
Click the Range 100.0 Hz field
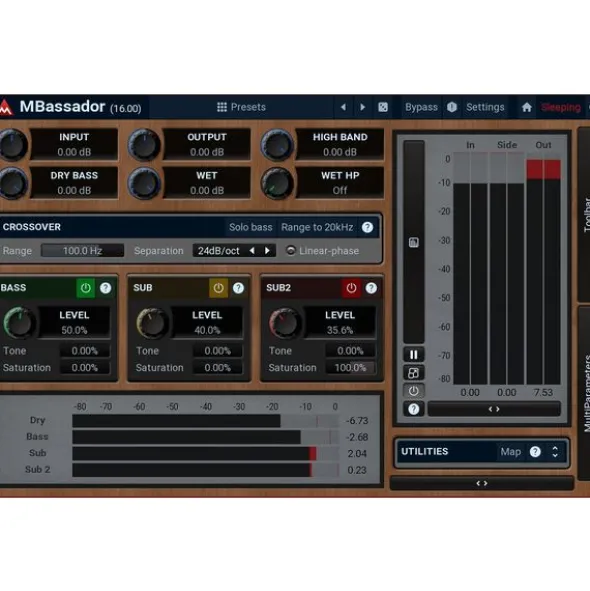pyautogui.click(x=82, y=251)
